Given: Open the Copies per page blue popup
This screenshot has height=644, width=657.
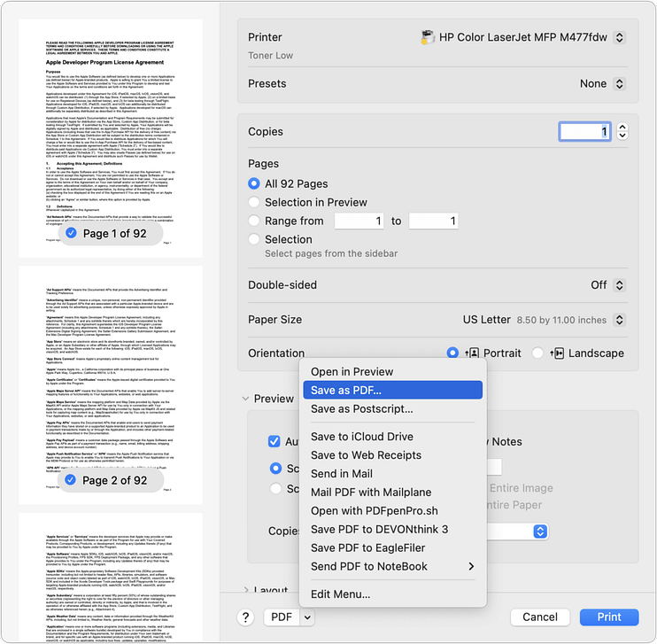Looking at the screenshot, I should click(540, 531).
